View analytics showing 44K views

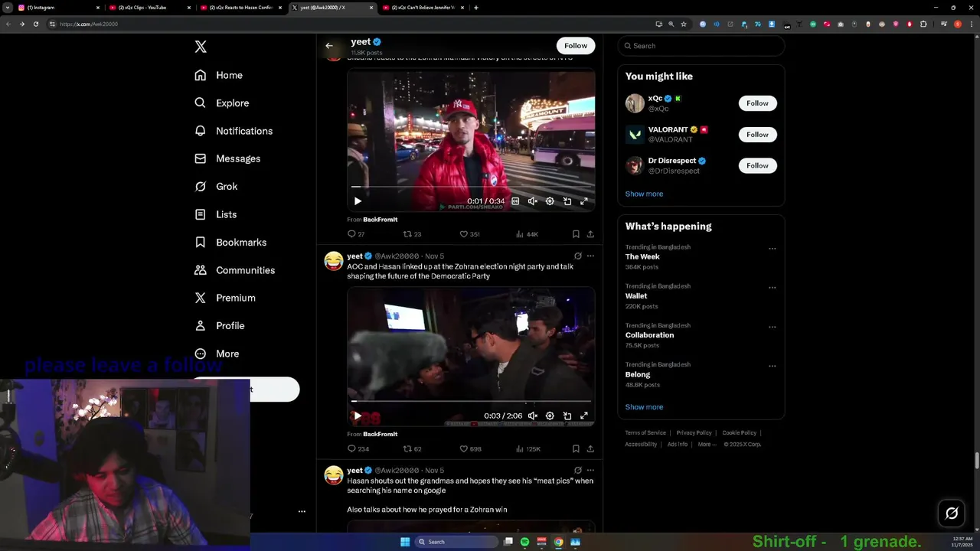pos(527,234)
